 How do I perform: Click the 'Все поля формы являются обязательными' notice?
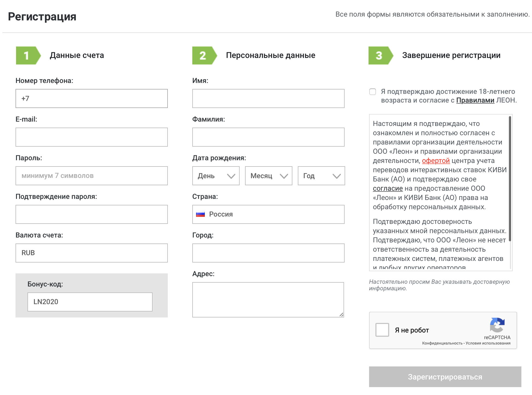point(432,14)
